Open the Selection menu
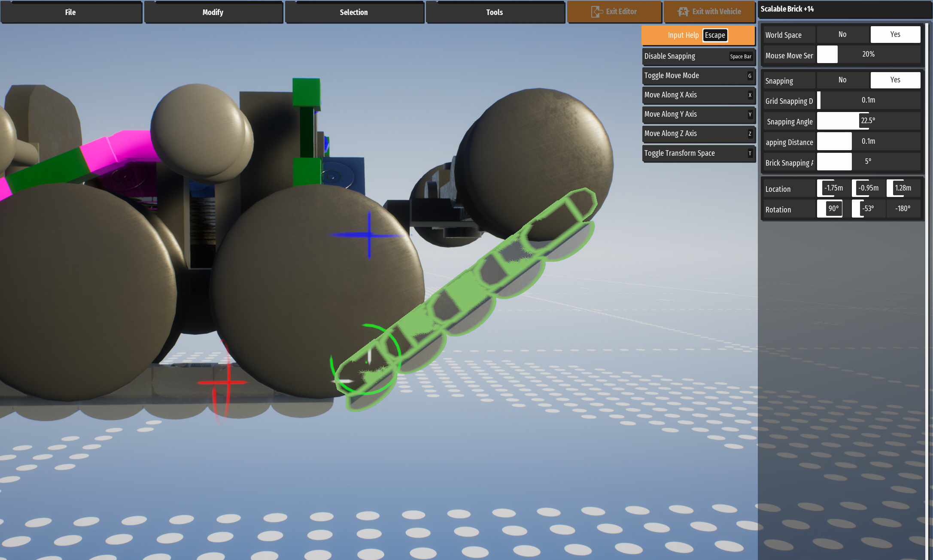This screenshot has width=933, height=560. tap(354, 12)
